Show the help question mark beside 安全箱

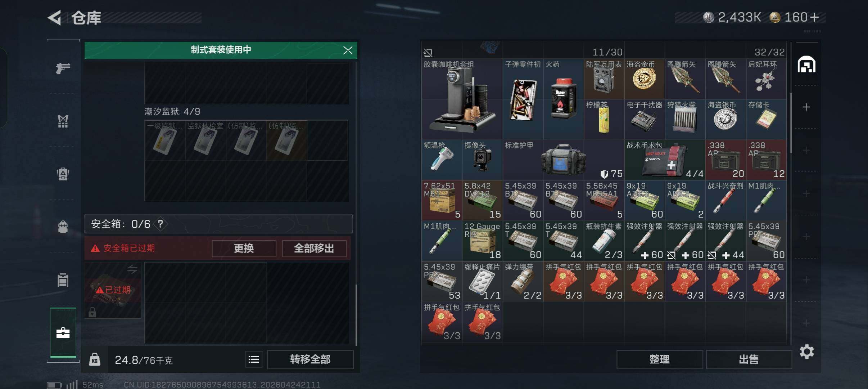161,224
